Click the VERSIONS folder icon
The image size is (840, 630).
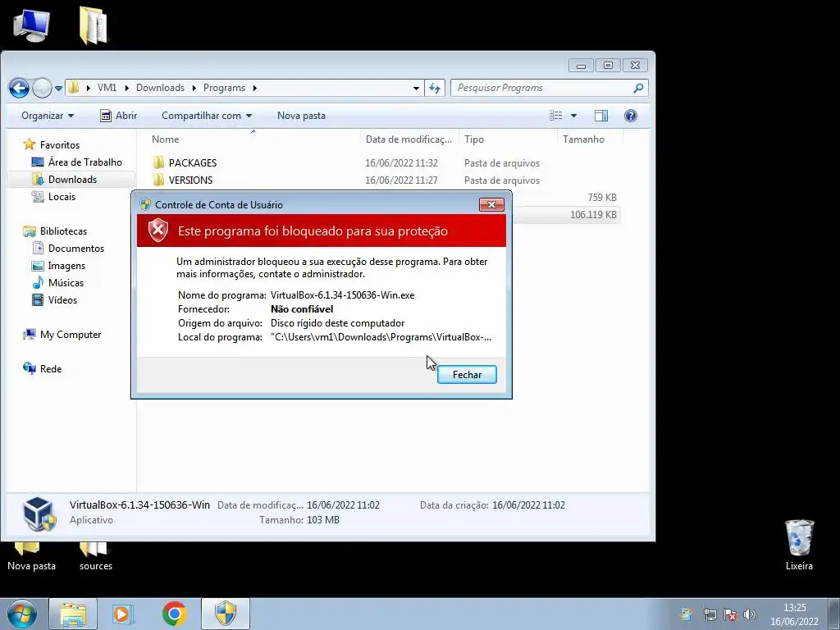(x=158, y=180)
